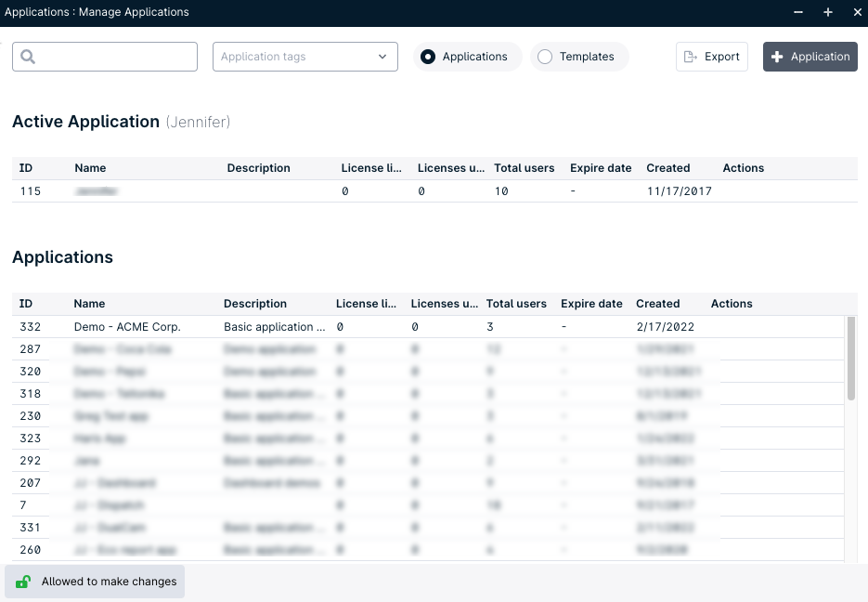The width and height of the screenshot is (868, 602).
Task: Click the search magnifier icon
Action: click(29, 56)
